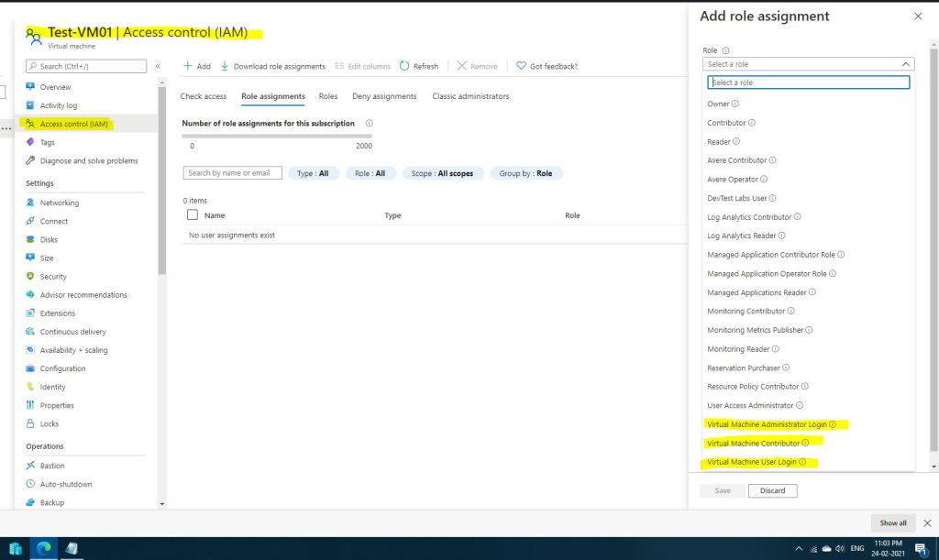The image size is (939, 560).
Task: Open Microsoft Edge from the taskbar
Action: [43, 548]
